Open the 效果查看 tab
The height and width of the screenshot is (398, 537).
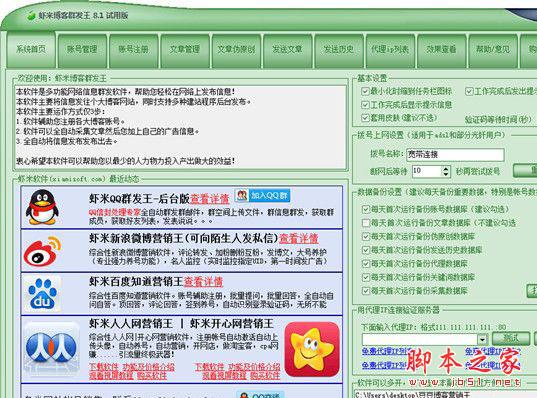442,50
